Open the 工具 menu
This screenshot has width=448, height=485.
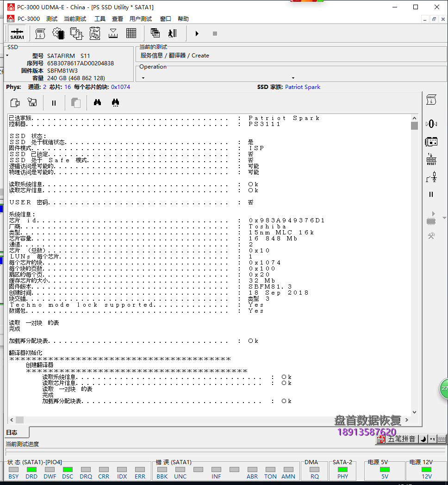point(100,19)
